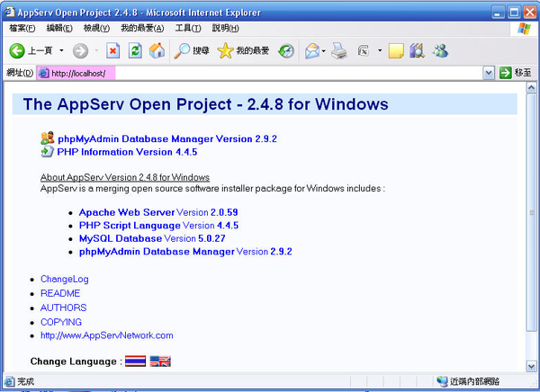Open the COPYING link
The image size is (540, 392).
pyautogui.click(x=61, y=322)
